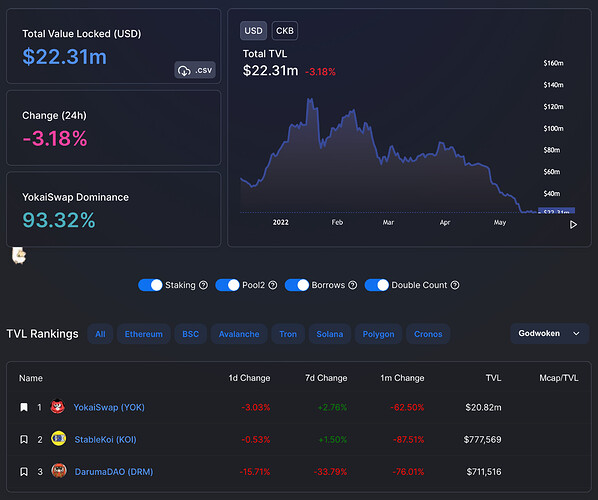
Task: Click the -15.71% 1d change cell
Action: [x=255, y=472]
